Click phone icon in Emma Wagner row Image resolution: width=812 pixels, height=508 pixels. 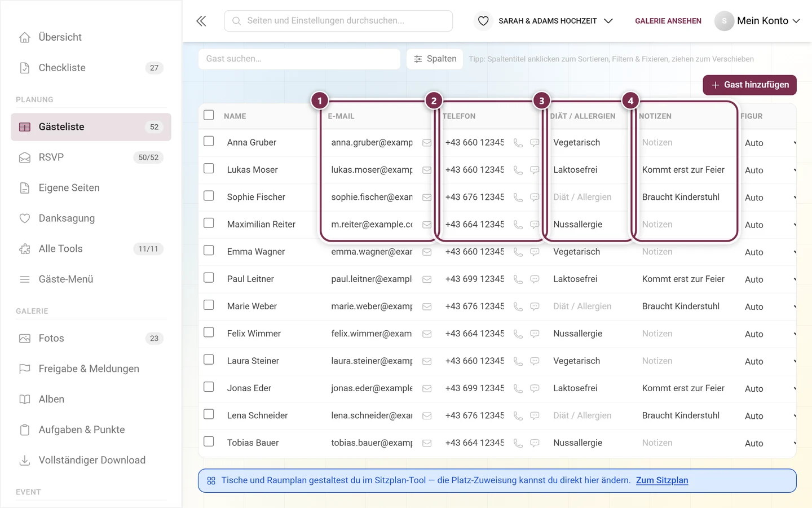point(518,252)
